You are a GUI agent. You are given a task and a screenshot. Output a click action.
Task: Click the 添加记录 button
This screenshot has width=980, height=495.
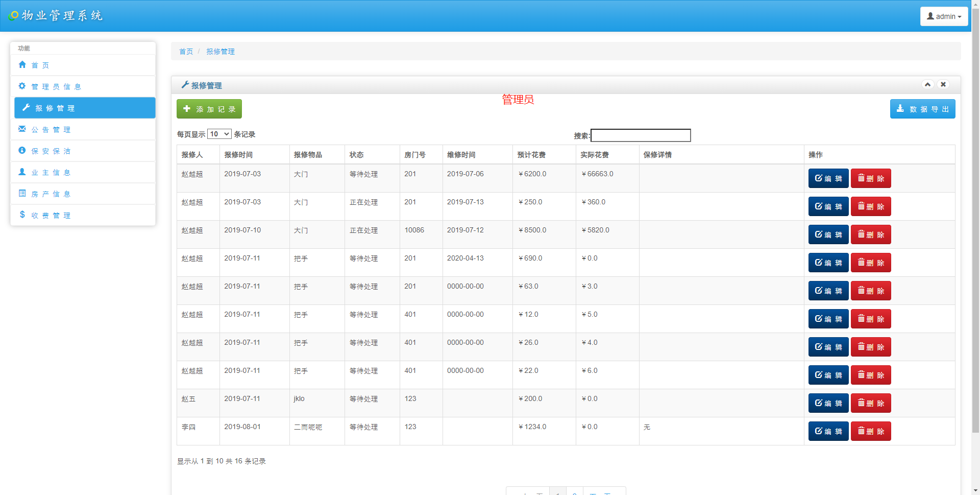tap(209, 109)
